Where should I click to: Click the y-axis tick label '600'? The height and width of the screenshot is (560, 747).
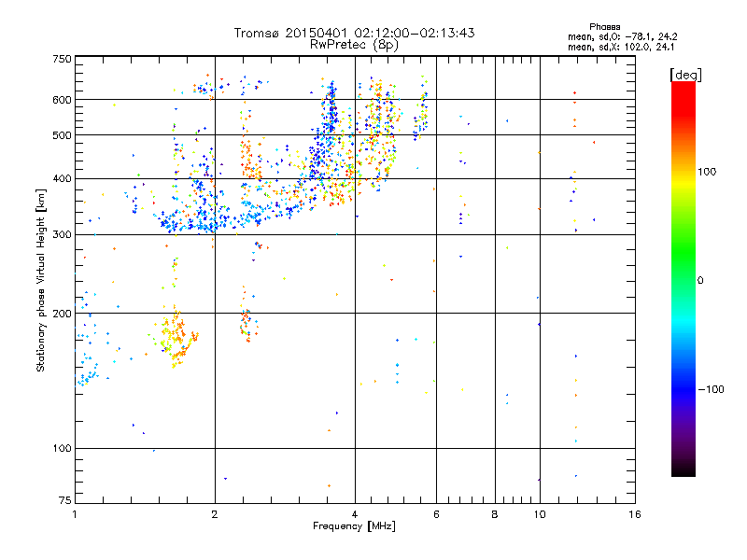pyautogui.click(x=62, y=100)
